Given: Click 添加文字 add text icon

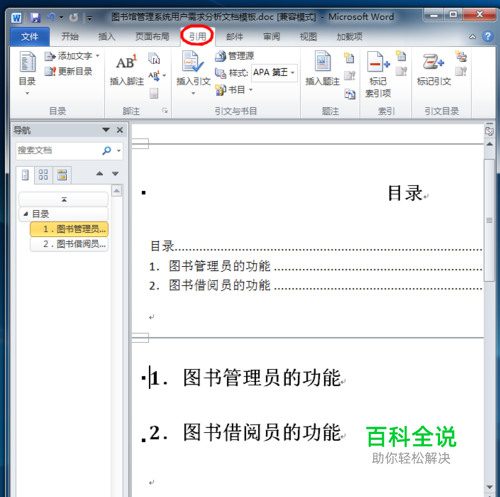Looking at the screenshot, I should (50, 56).
